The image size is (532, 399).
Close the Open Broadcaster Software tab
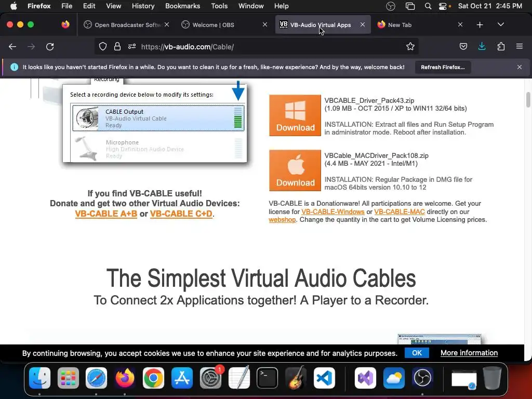click(x=167, y=25)
